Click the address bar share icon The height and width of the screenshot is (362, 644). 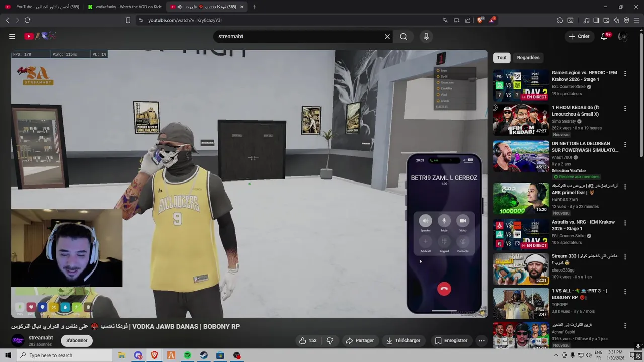tap(468, 20)
